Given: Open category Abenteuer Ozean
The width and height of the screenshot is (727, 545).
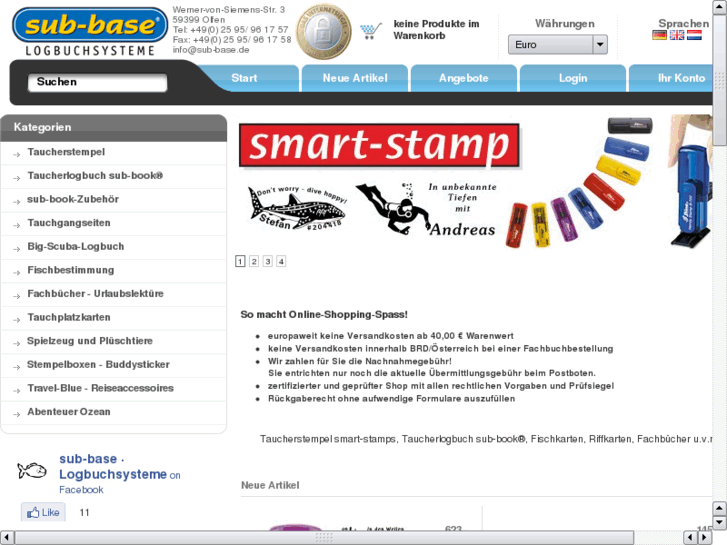Looking at the screenshot, I should (69, 412).
